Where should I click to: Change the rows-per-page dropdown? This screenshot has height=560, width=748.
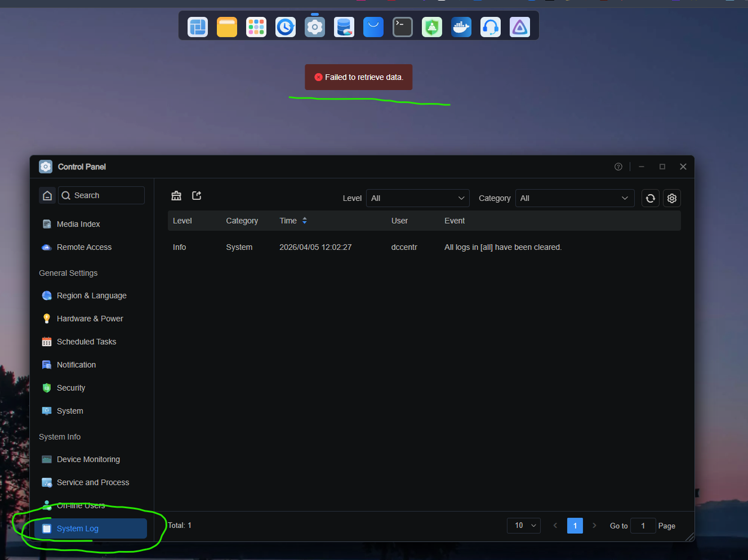[x=524, y=526]
